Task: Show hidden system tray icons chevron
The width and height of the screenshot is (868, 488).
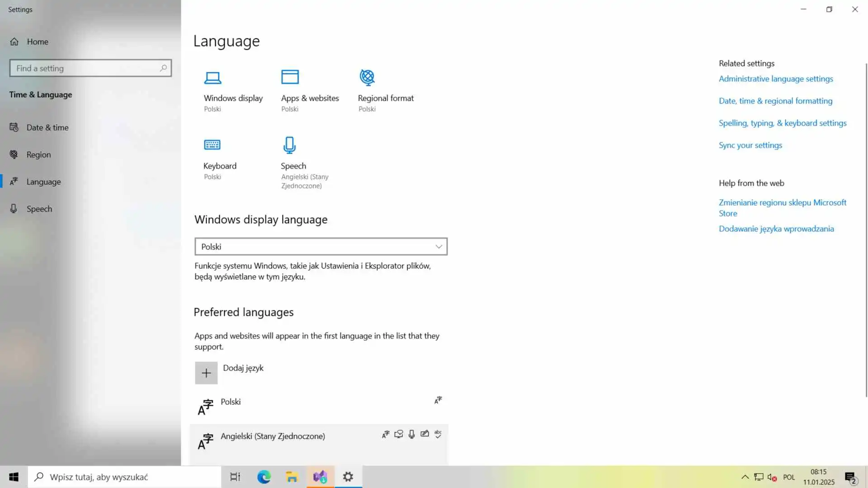Action: tap(745, 477)
